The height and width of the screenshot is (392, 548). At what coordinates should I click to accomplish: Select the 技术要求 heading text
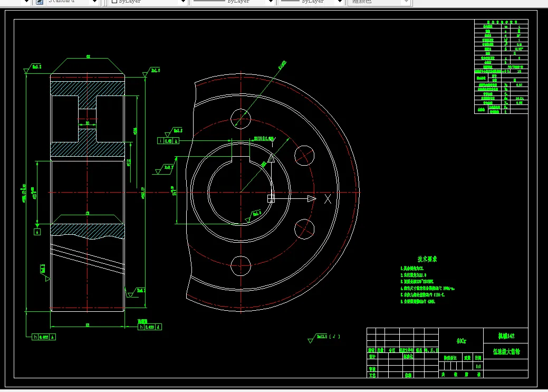[427, 259]
